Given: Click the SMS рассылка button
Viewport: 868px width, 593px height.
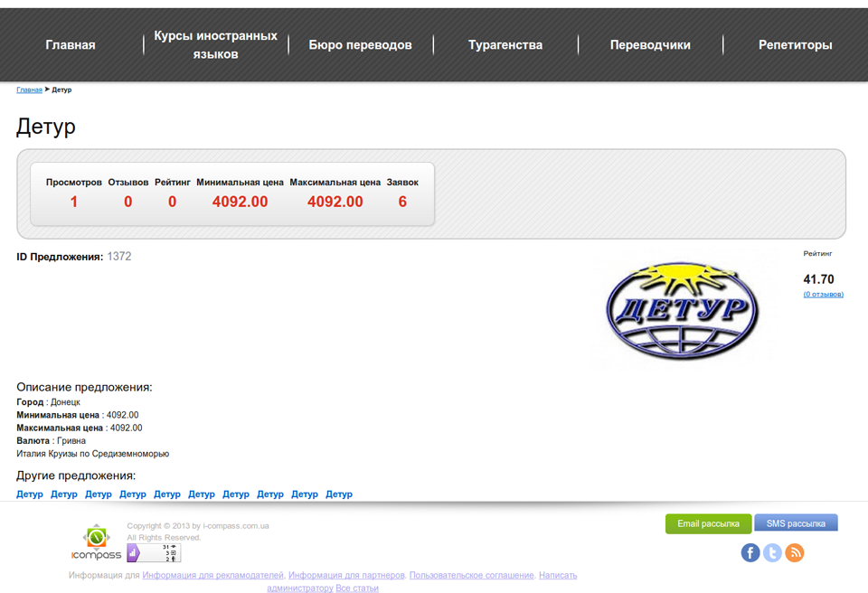Looking at the screenshot, I should click(796, 523).
